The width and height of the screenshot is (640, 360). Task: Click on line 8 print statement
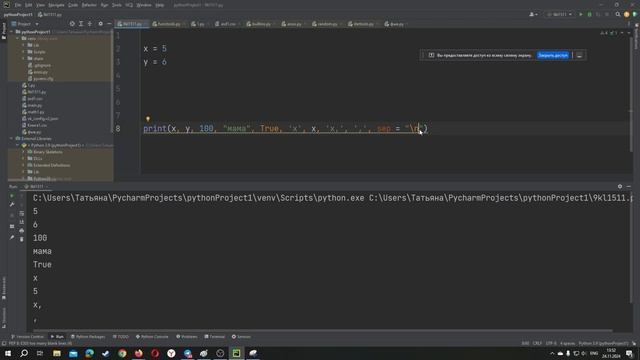click(285, 129)
